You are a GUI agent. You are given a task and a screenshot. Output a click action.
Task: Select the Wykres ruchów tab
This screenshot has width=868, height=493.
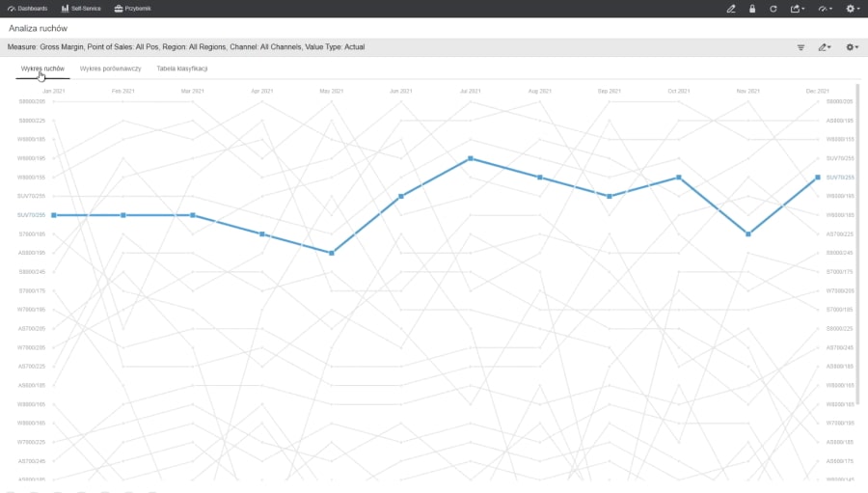point(42,68)
